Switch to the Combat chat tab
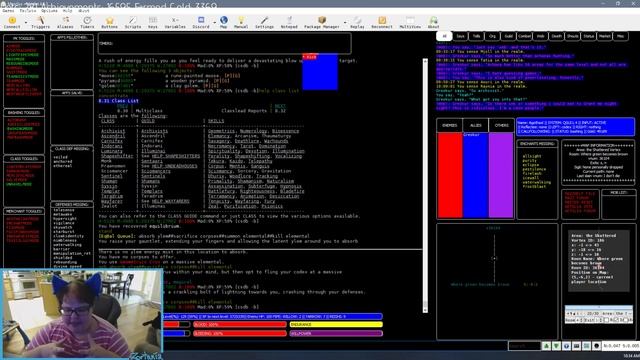Image resolution: width=640 pixels, height=360 pixels. click(524, 36)
